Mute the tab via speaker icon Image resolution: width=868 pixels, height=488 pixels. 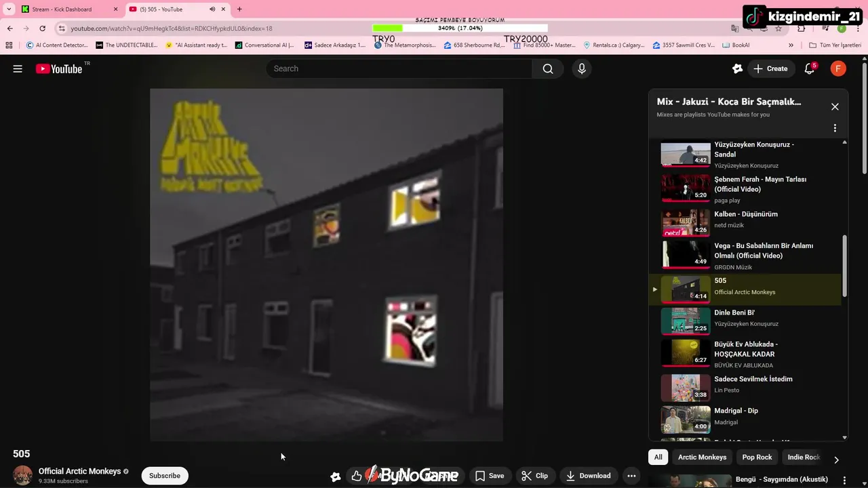coord(212,9)
